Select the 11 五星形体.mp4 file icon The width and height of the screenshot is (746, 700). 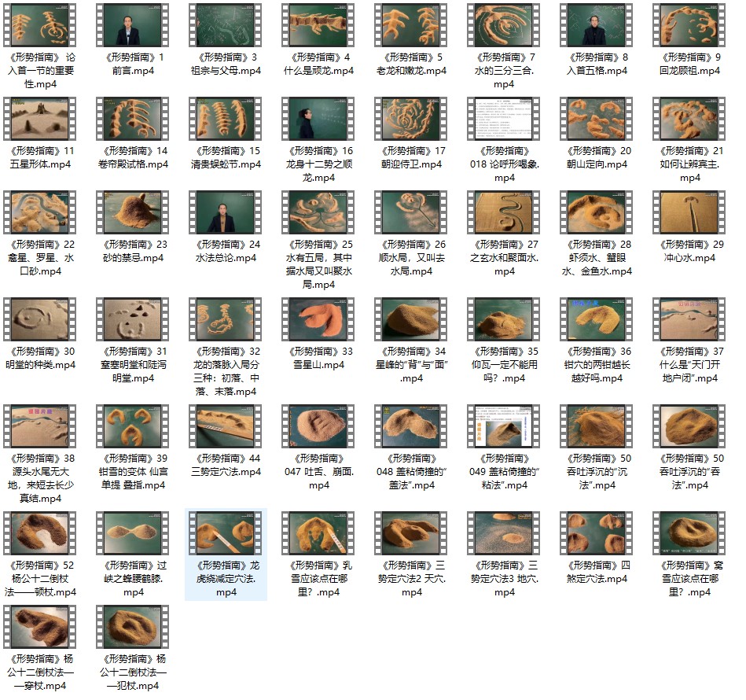point(40,119)
